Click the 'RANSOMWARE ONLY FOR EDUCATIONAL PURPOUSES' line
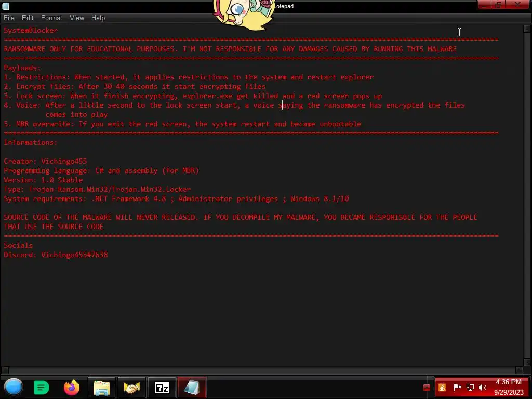Image resolution: width=532 pixels, height=399 pixels. [x=230, y=49]
